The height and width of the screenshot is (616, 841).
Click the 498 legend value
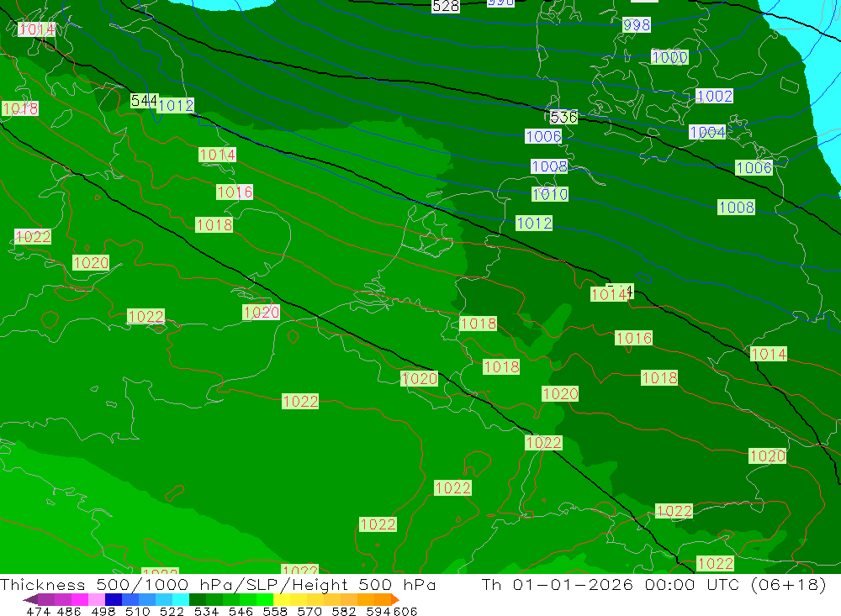click(103, 611)
